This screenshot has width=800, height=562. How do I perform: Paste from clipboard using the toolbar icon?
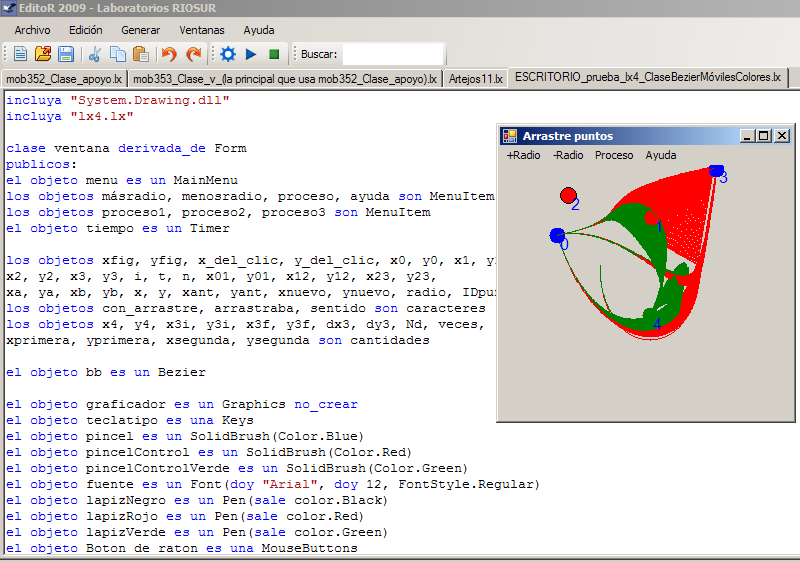tap(140, 54)
